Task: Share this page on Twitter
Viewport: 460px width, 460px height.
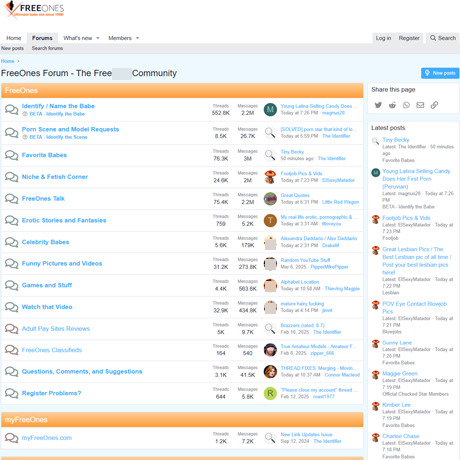Action: 378,105
